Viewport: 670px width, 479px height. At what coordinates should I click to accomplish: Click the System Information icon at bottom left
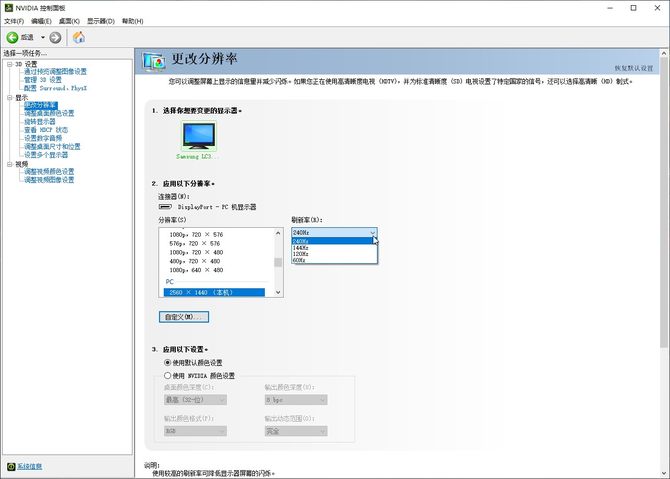point(9,466)
